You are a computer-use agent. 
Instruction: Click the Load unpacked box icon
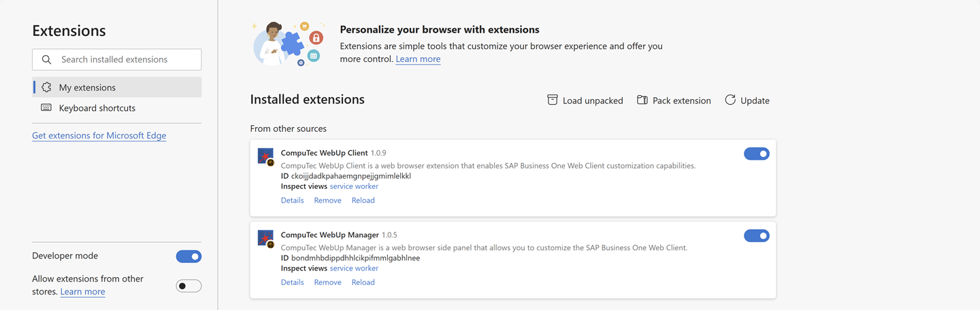tap(553, 100)
